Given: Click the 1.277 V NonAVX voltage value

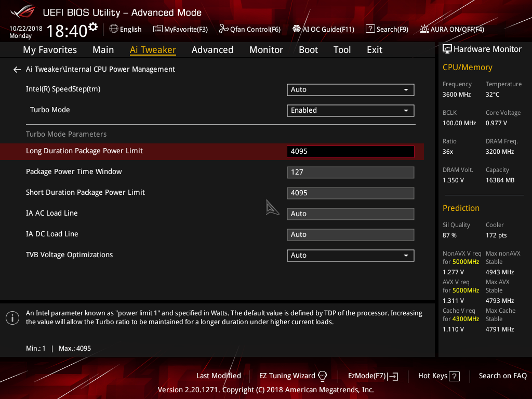Looking at the screenshot, I should 453,272.
